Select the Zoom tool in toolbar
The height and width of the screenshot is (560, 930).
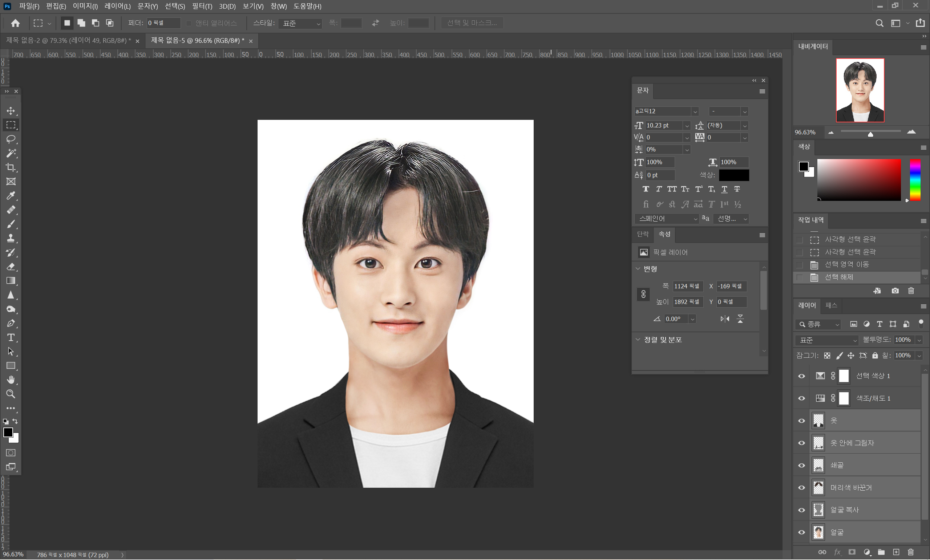pyautogui.click(x=11, y=394)
